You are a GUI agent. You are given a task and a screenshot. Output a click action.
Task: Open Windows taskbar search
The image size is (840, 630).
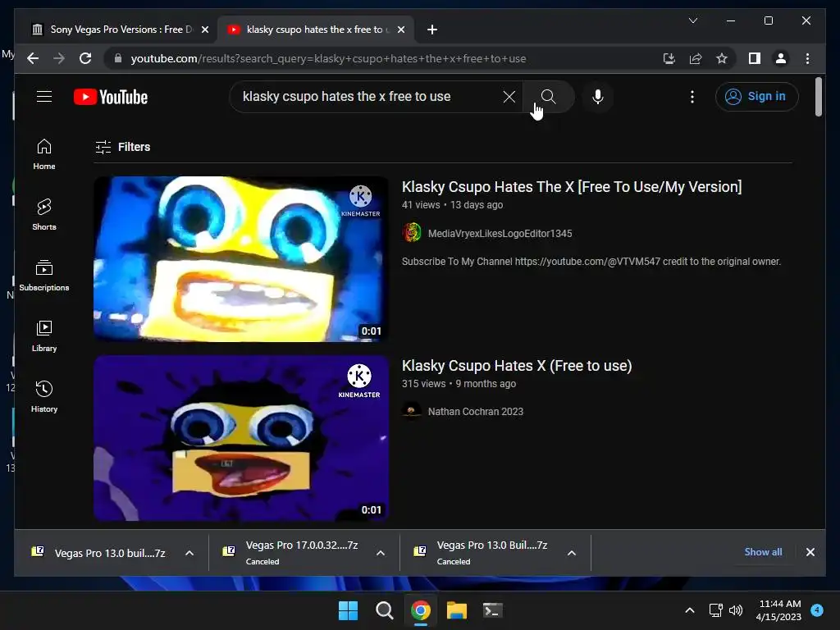[x=384, y=610]
